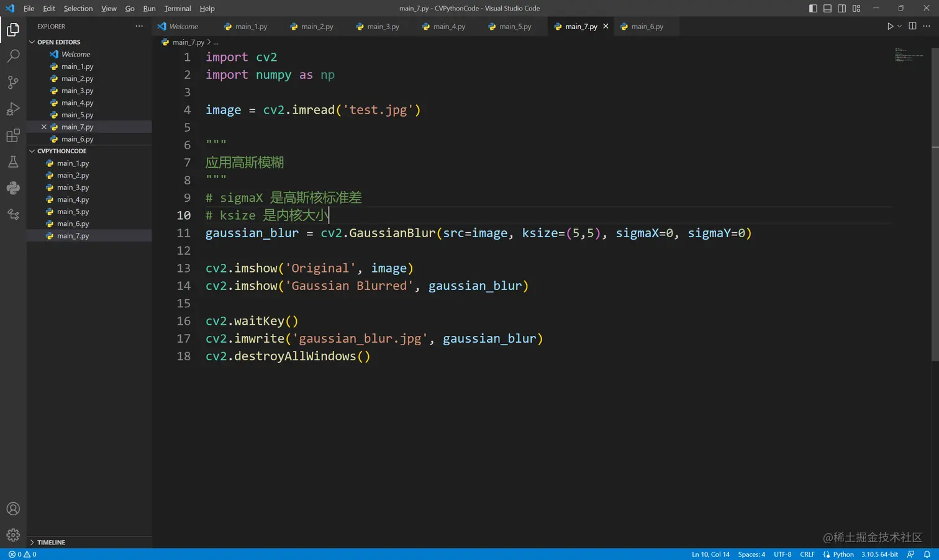Open Customize Layout options
The image size is (939, 560).
pos(856,8)
